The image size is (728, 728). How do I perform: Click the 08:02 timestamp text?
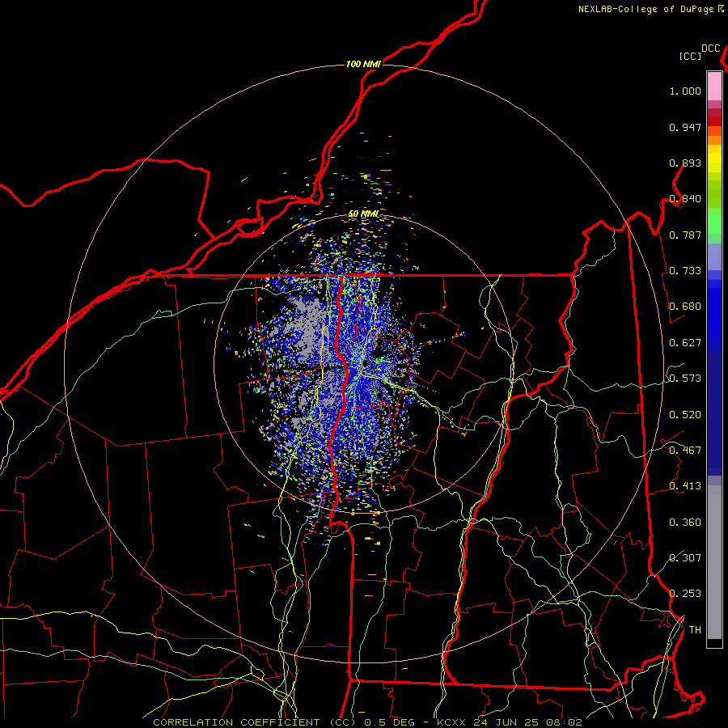[564, 722]
